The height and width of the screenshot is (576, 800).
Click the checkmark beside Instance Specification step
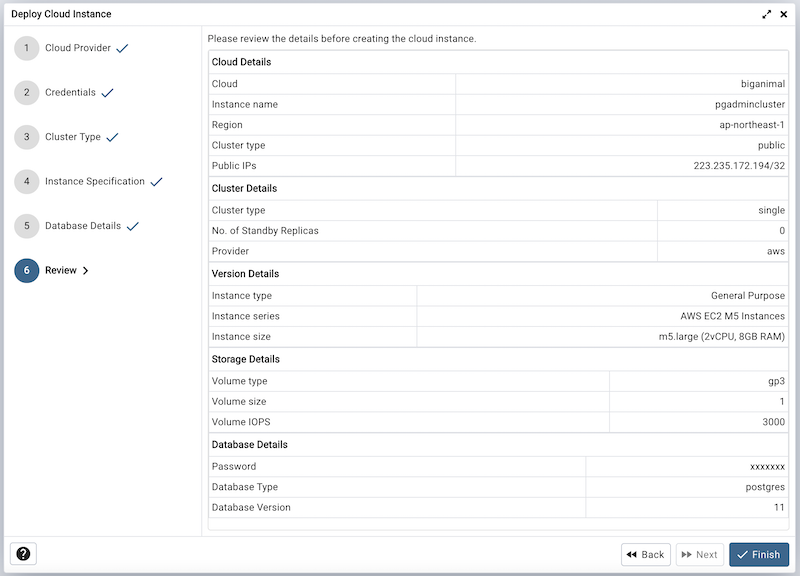click(x=156, y=182)
